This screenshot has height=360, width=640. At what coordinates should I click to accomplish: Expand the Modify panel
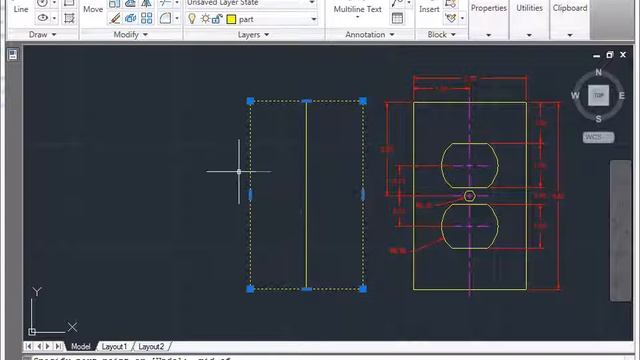[x=130, y=35]
